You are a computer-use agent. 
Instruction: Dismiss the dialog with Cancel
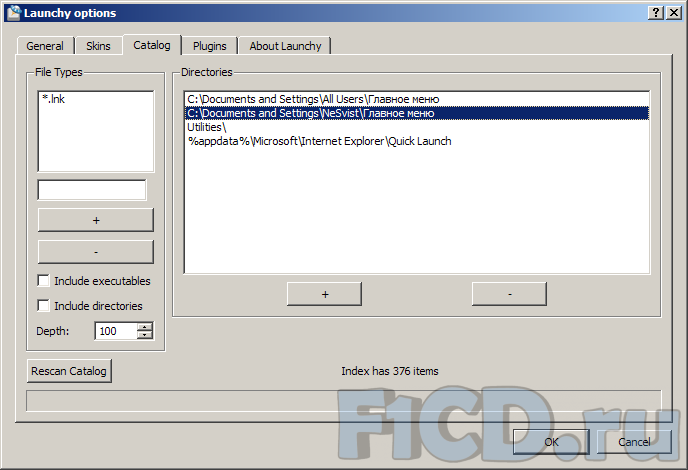tap(634, 442)
